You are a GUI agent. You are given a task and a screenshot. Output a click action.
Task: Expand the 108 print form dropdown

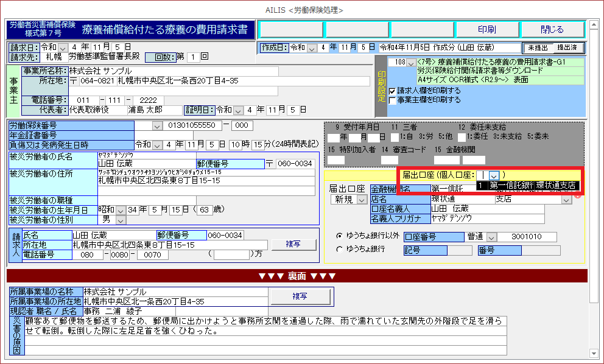tap(411, 63)
